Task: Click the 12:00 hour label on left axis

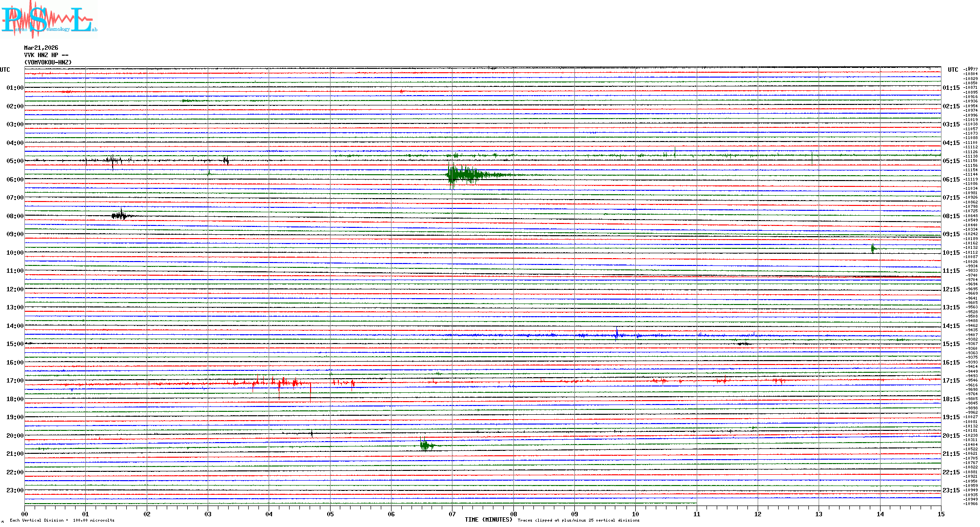Action: click(x=15, y=289)
